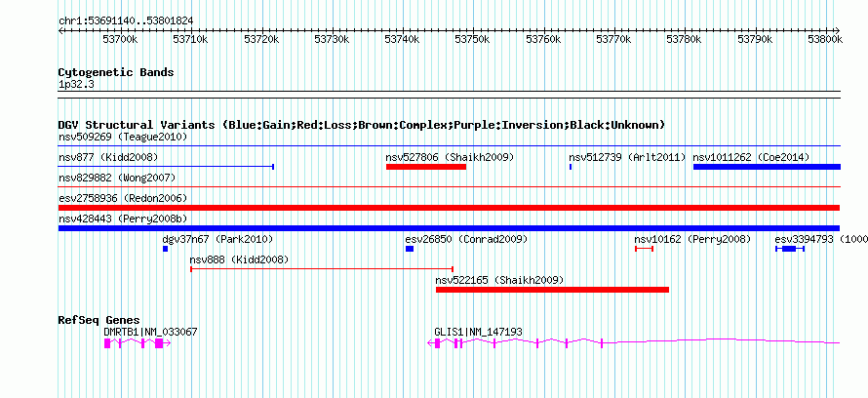
Task: Open the 'dgv37n67 (Park2010)' label
Action: click(x=217, y=239)
